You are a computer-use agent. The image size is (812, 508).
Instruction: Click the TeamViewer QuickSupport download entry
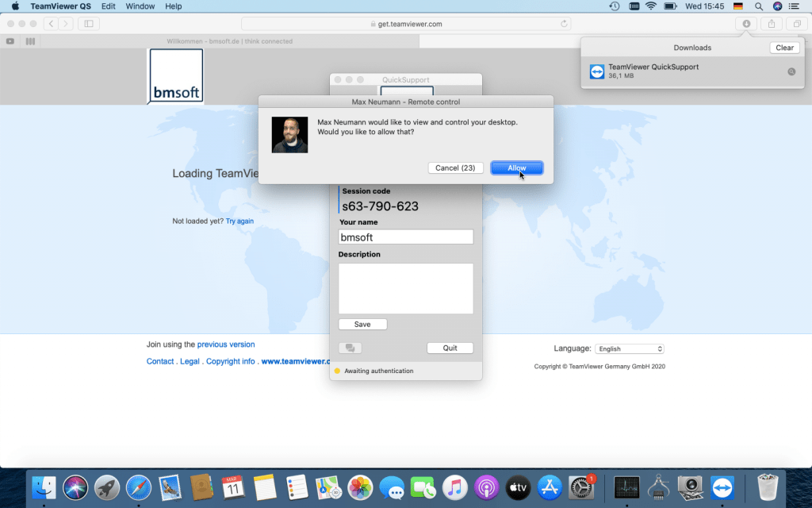[692, 71]
